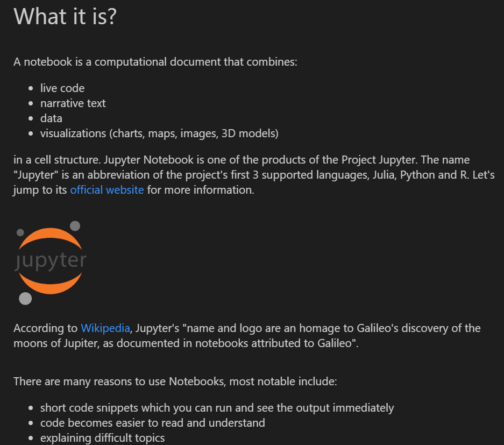Click 'explaining difficult topics' bullet
Screen dimensions: 504x445
point(102,438)
